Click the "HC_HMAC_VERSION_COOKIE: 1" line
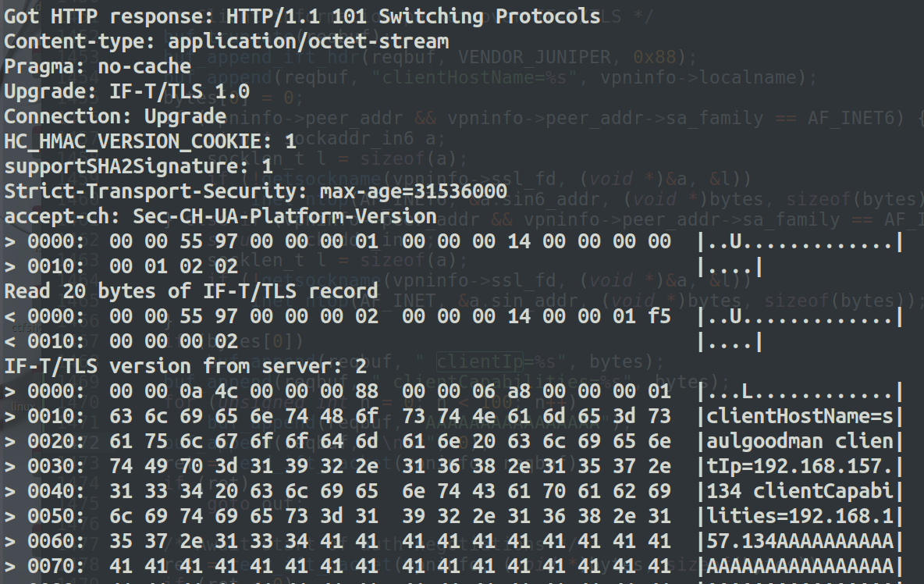 151,141
